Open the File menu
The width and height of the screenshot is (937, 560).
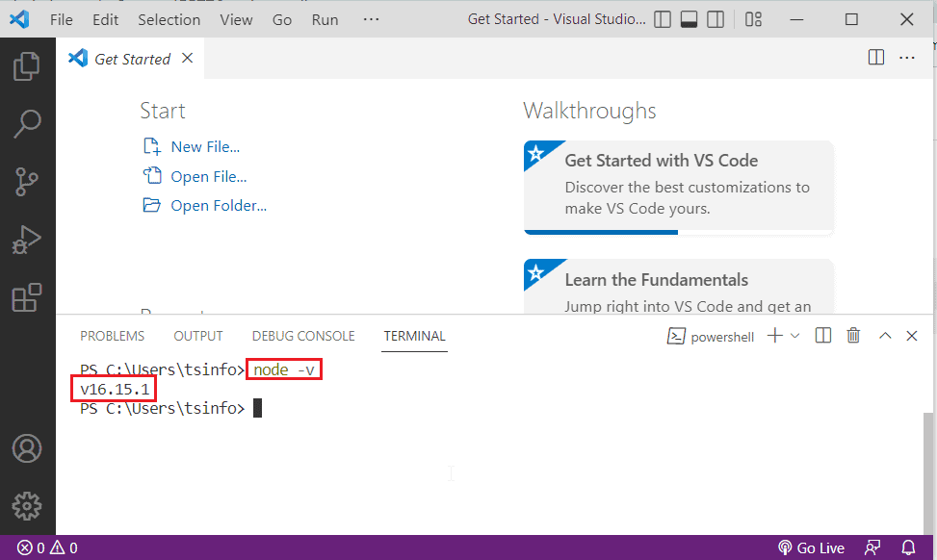click(62, 19)
